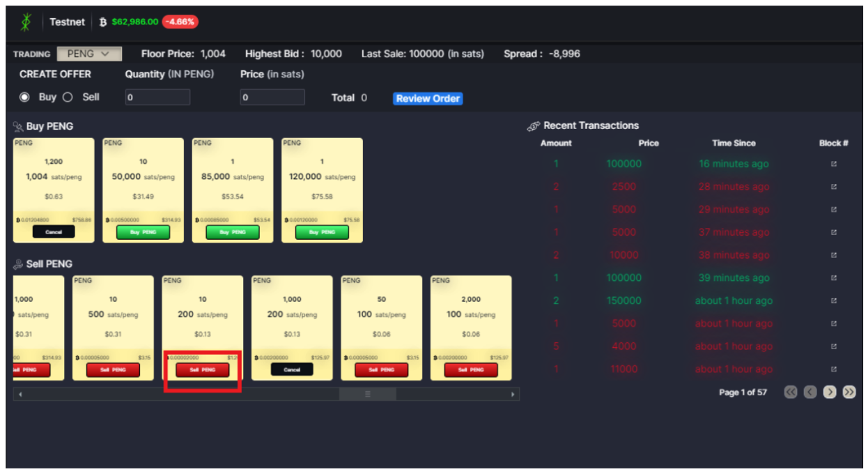
Task: Jump to last transactions page
Action: coord(848,392)
